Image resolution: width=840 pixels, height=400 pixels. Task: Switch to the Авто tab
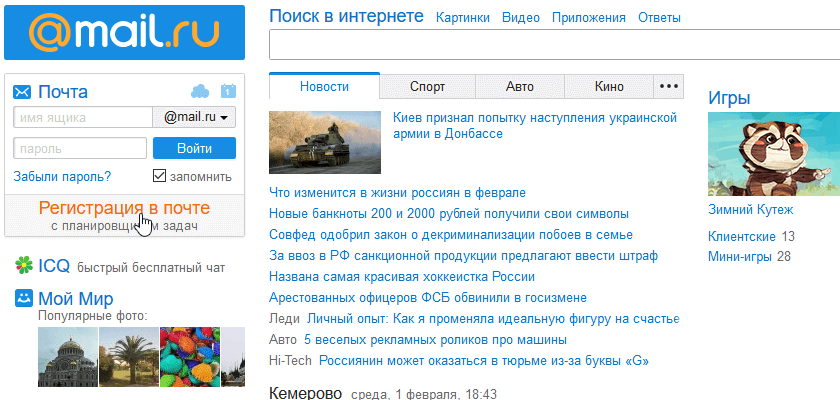click(520, 86)
